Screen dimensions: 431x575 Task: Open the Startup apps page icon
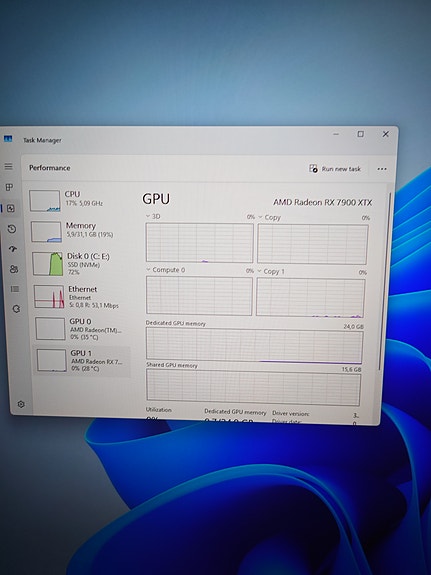(x=13, y=249)
